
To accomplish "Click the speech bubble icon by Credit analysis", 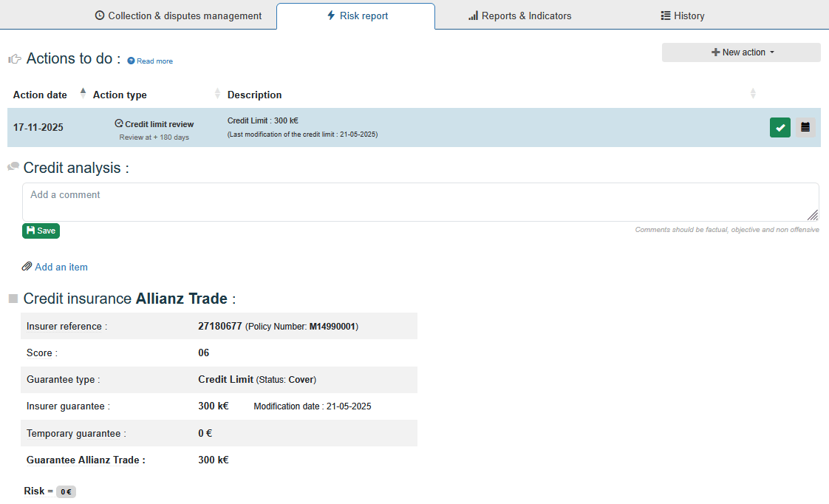I will (x=13, y=167).
